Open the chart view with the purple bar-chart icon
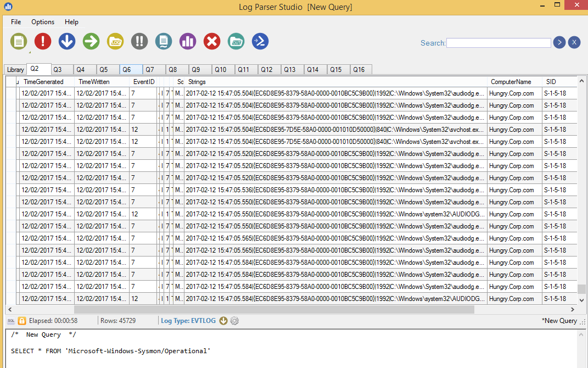The width and height of the screenshot is (588, 368). (x=187, y=41)
